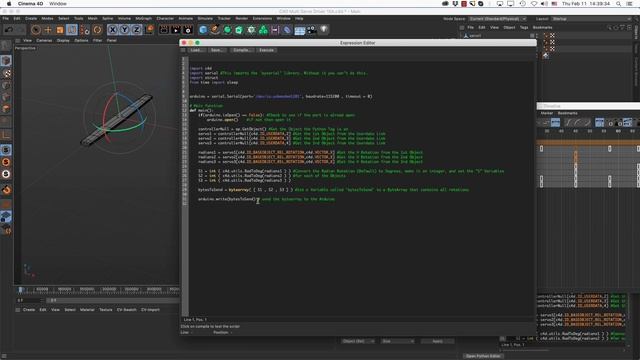Toggle the first Snap S icon
This screenshot has height=360, width=640.
coord(6,150)
